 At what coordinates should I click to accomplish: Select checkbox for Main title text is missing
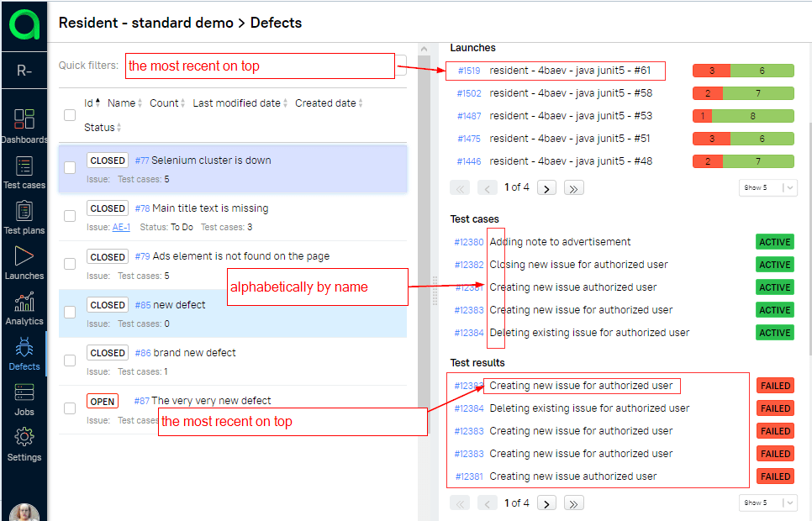[x=70, y=216]
